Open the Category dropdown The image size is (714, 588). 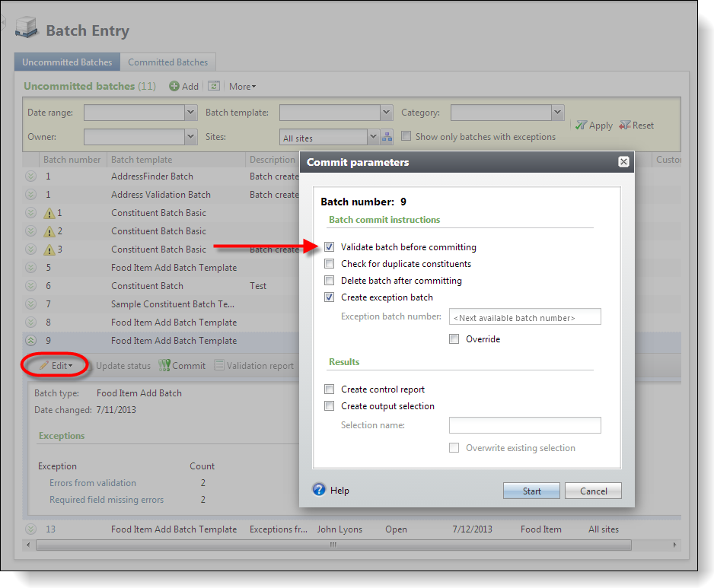click(557, 113)
